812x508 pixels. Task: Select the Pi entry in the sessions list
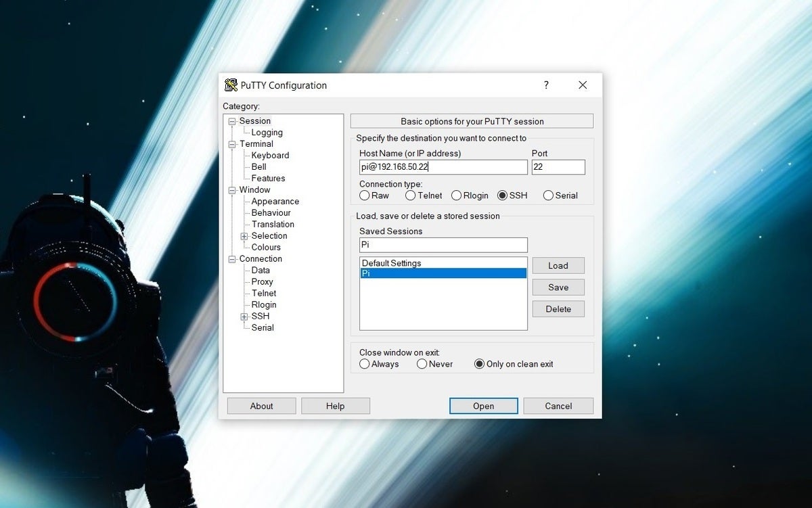pyautogui.click(x=443, y=273)
